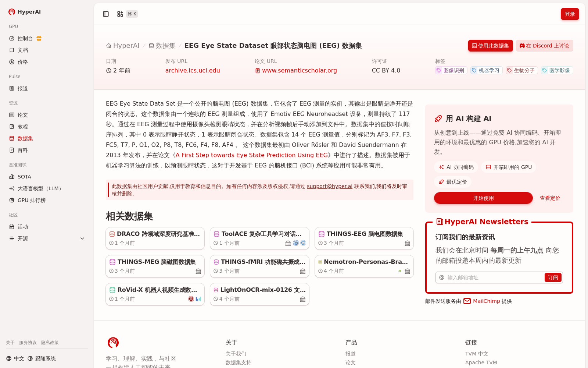
Task: Open the 查看定价 link
Action: 550,198
